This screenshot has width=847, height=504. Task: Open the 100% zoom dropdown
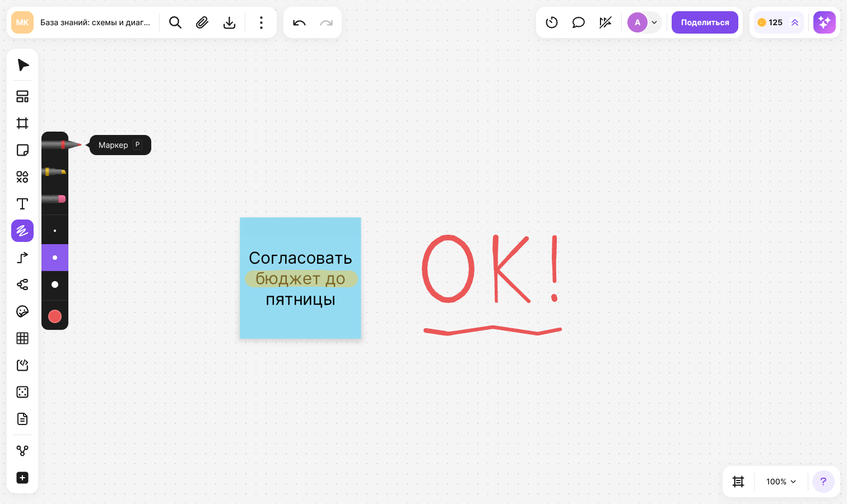(781, 482)
